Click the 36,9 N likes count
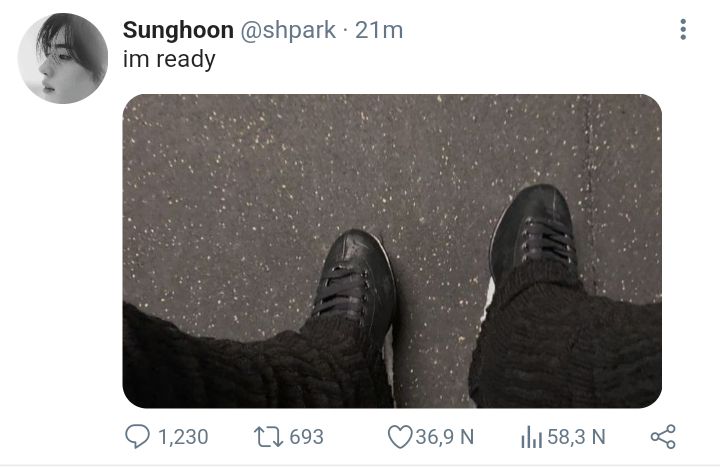This screenshot has width=720, height=467. coord(444,437)
